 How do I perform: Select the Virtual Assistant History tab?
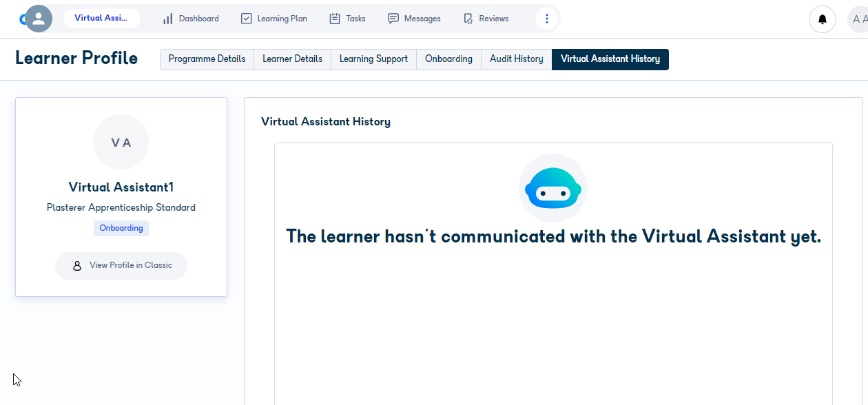pos(610,59)
